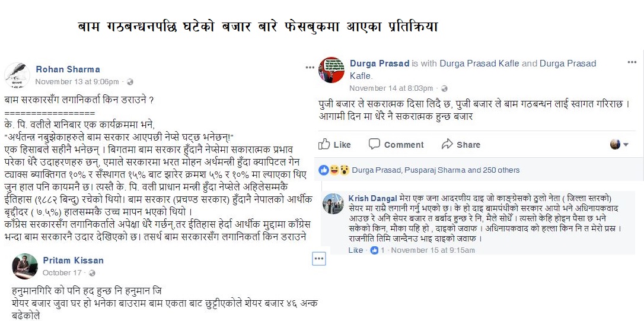Viewport: 644px width, 321px height.
Task: Click the Comment speech bubble icon
Action: pyautogui.click(x=374, y=144)
